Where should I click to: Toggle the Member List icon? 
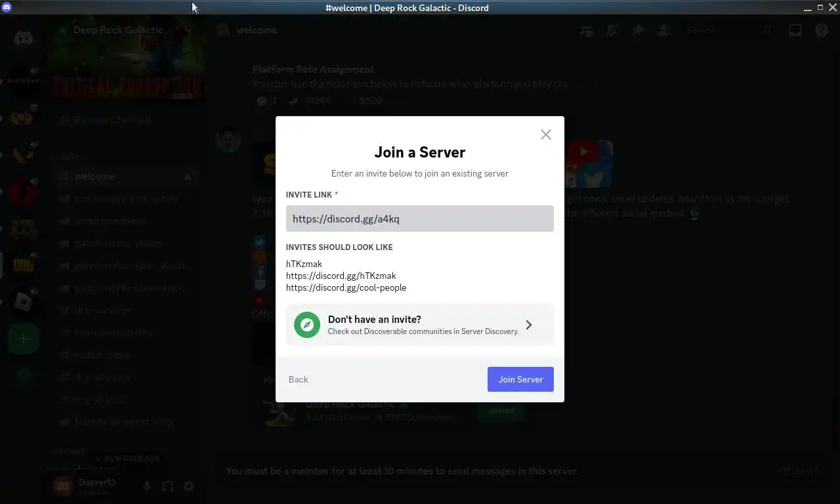[x=664, y=30]
